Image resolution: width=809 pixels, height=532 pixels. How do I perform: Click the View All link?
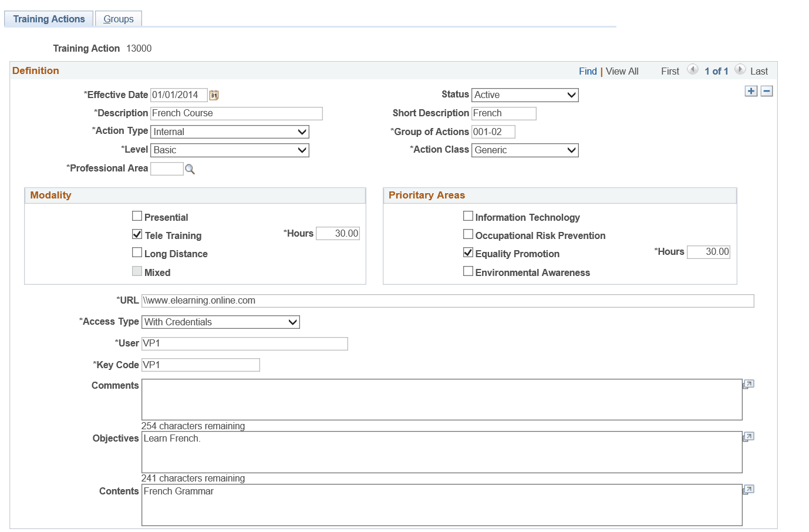pos(622,71)
